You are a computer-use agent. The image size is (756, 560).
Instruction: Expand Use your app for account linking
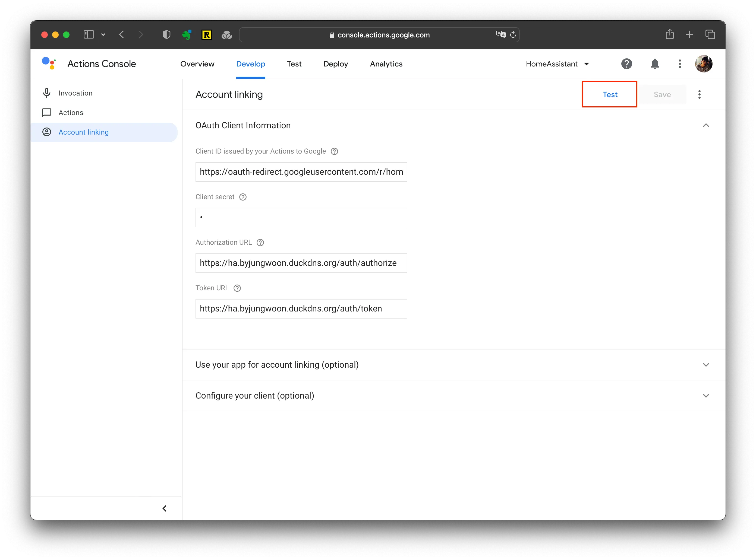coord(706,365)
